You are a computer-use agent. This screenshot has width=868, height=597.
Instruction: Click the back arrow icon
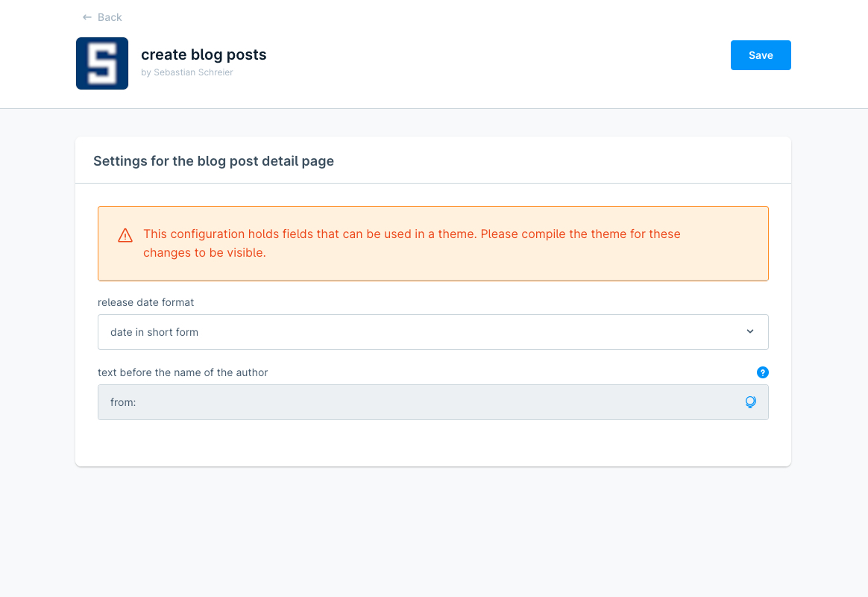87,17
